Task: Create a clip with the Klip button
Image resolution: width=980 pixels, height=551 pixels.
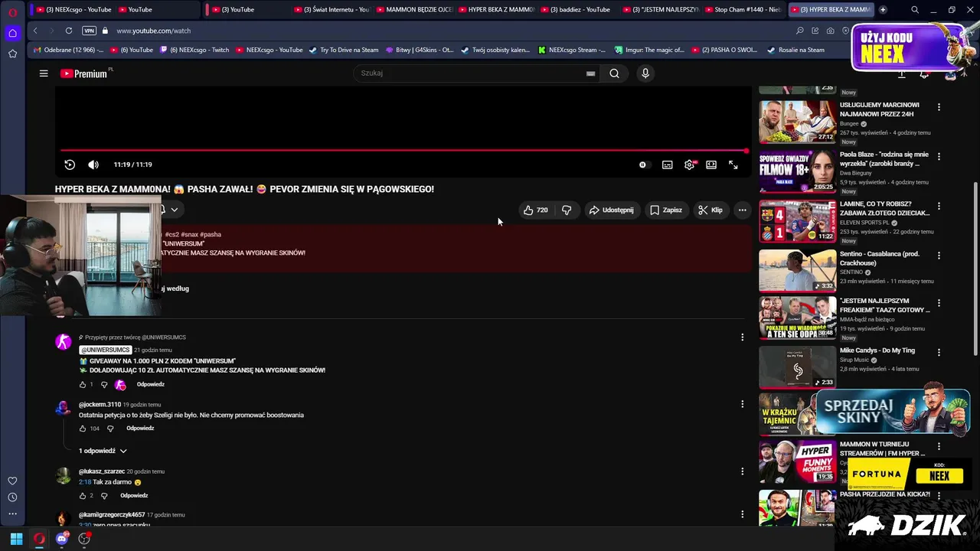Action: tap(710, 210)
